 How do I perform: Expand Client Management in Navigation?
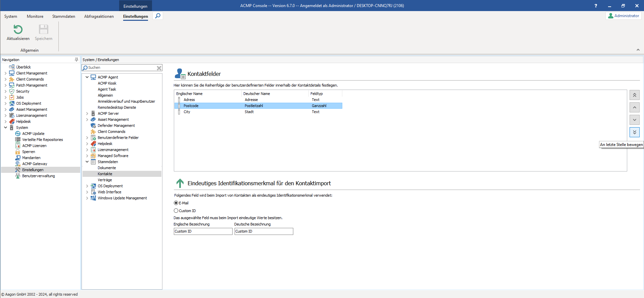tap(5, 73)
